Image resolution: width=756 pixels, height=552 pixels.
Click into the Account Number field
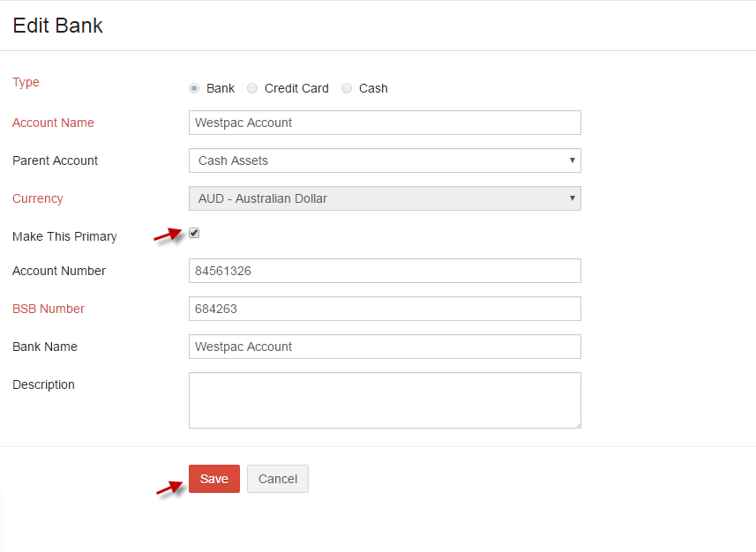coord(385,271)
